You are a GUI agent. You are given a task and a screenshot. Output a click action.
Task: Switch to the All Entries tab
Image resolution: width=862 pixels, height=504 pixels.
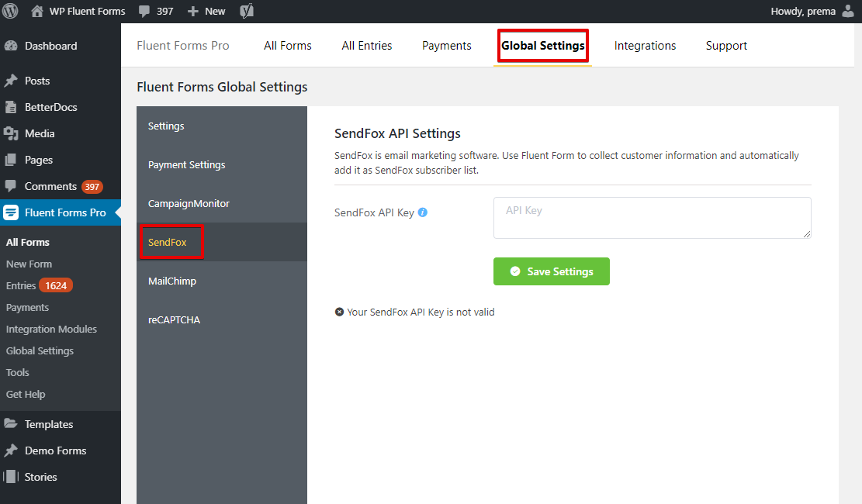tap(367, 46)
